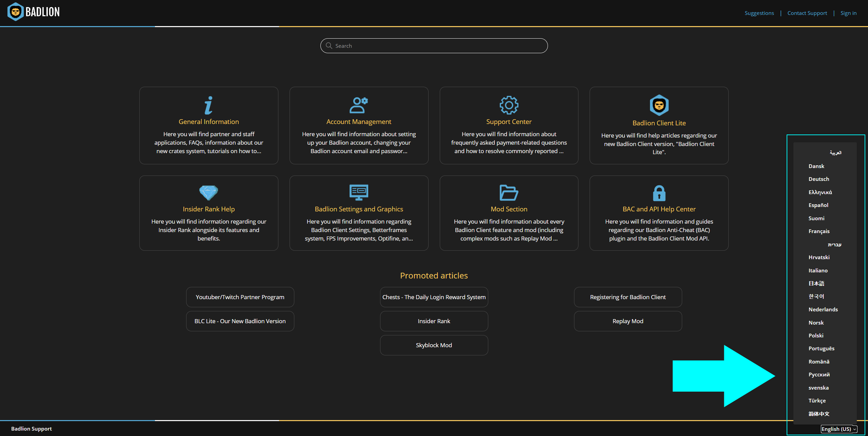Image resolution: width=868 pixels, height=436 pixels.
Task: Choose Ελληνικά language option
Action: click(x=820, y=192)
